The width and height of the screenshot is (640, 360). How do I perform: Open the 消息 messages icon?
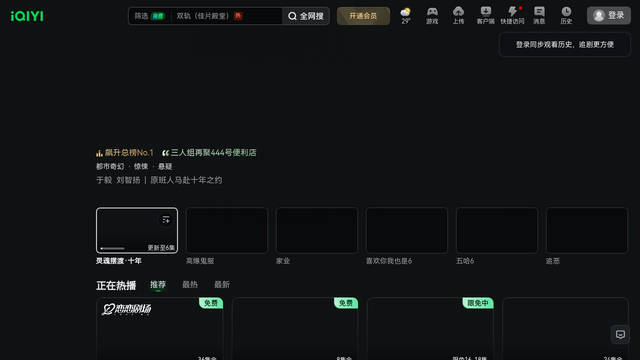(539, 16)
